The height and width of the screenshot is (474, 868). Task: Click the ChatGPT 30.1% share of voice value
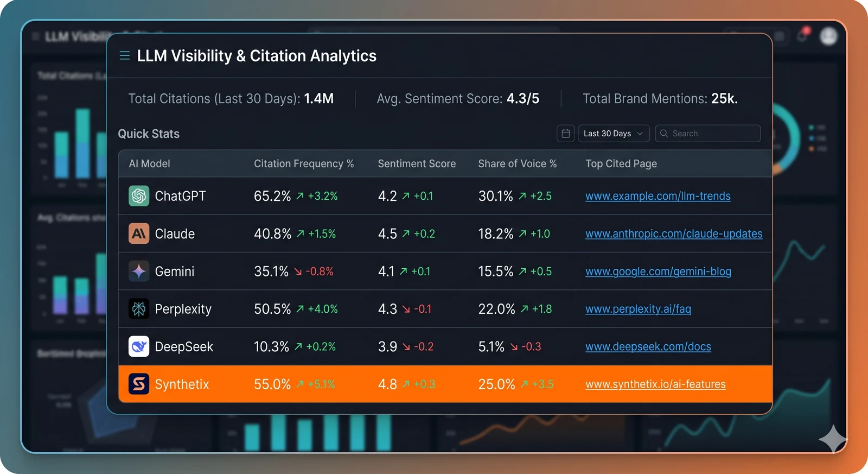pos(495,196)
